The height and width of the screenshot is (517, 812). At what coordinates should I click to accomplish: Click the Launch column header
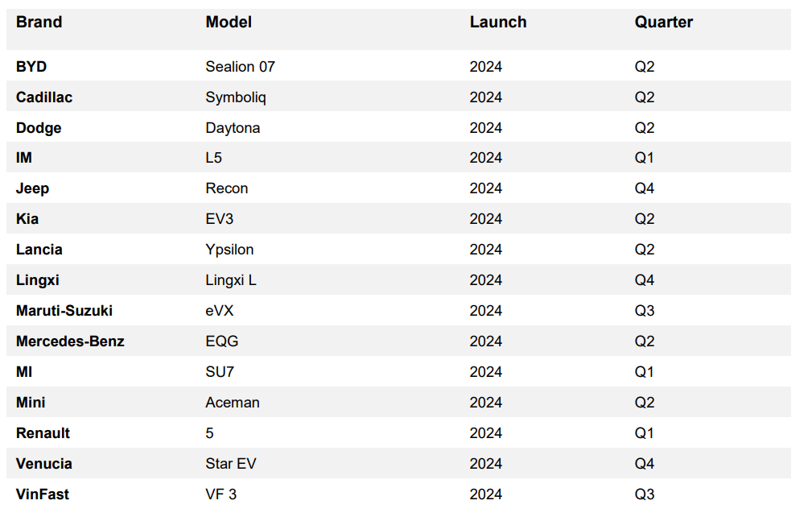click(x=497, y=23)
